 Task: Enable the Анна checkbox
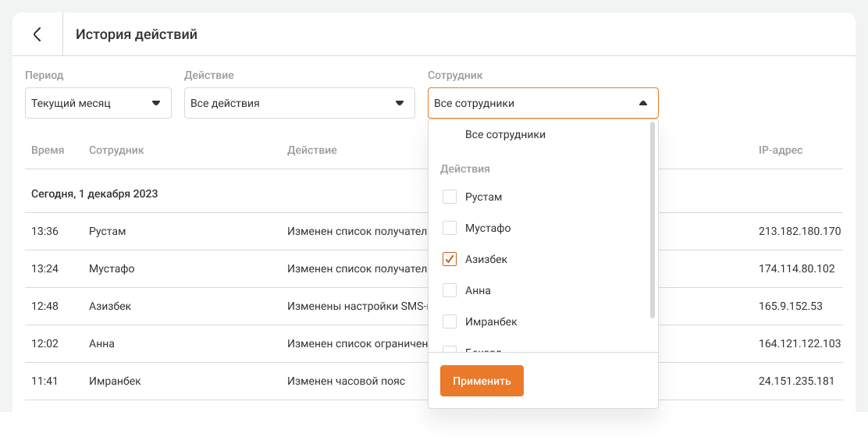(450, 290)
